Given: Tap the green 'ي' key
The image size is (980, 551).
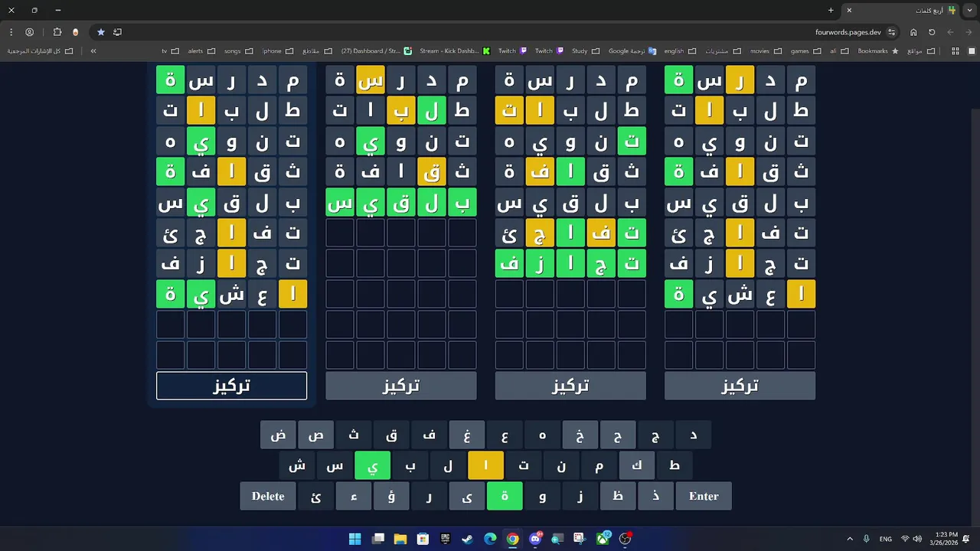Looking at the screenshot, I should pos(372,465).
